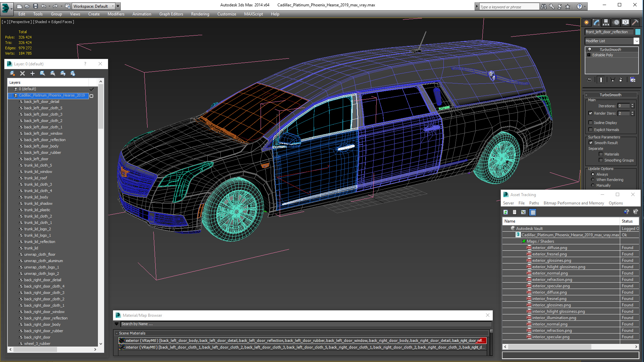Image resolution: width=644 pixels, height=362 pixels.
Task: Select the Always update option
Action: 593,174
